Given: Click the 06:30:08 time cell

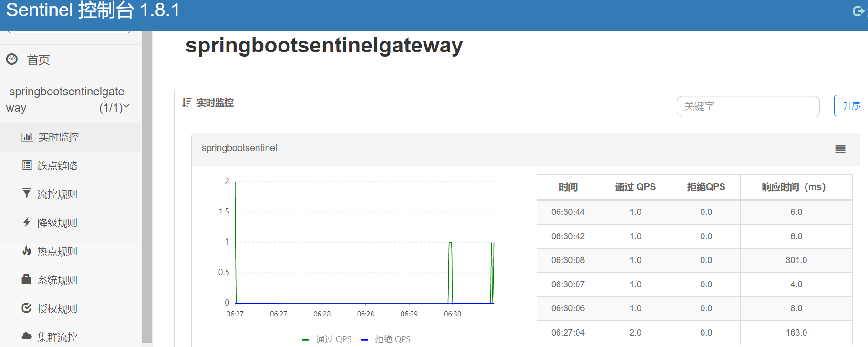Looking at the screenshot, I should (x=568, y=260).
